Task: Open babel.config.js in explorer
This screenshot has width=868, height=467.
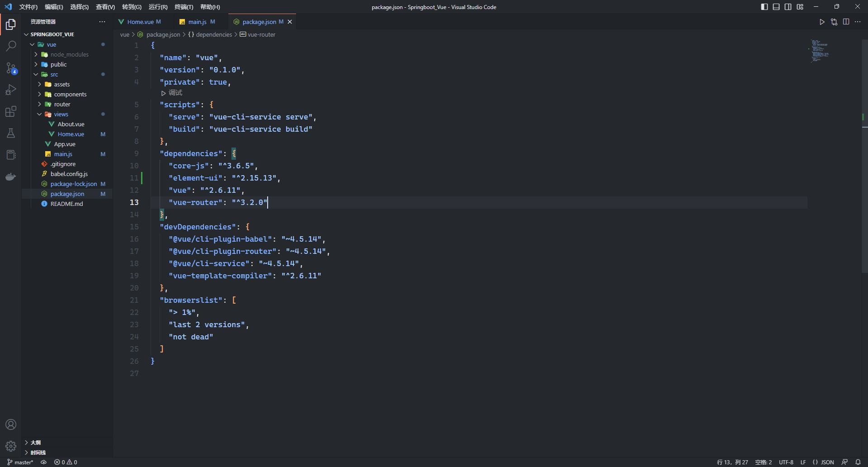Action: click(x=67, y=174)
